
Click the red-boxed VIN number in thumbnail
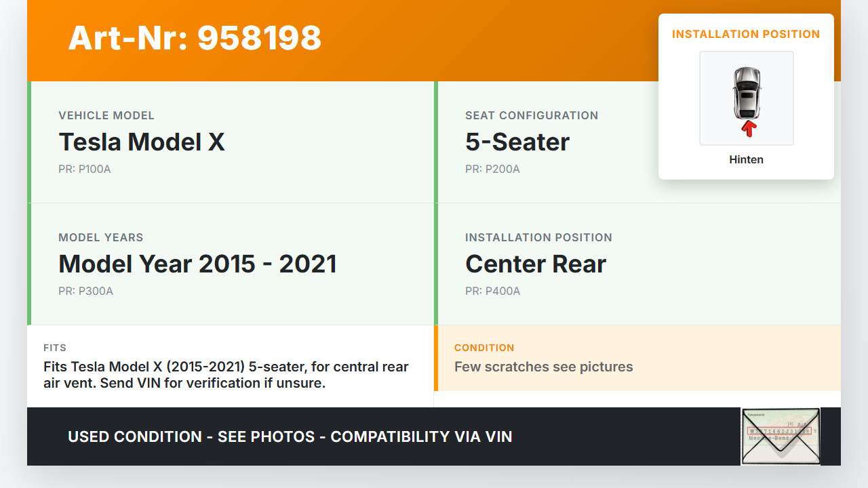coord(778,430)
